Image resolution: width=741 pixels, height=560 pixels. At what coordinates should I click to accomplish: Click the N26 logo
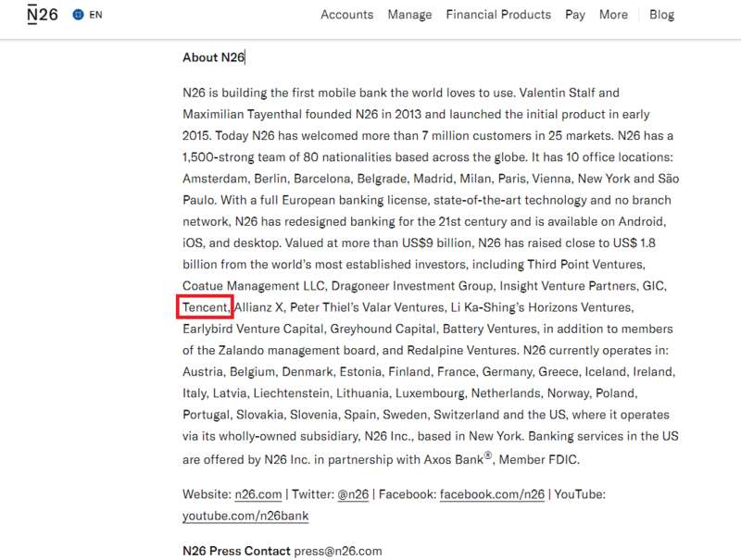pos(43,14)
